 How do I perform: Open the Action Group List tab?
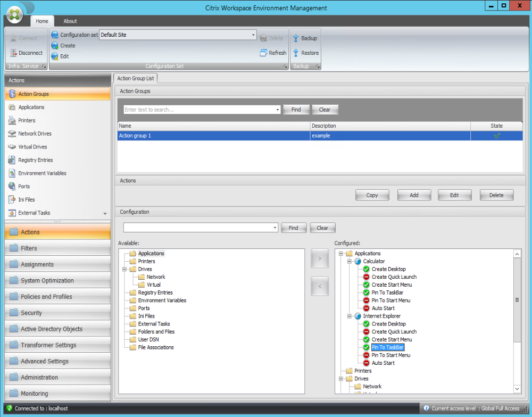tap(135, 78)
